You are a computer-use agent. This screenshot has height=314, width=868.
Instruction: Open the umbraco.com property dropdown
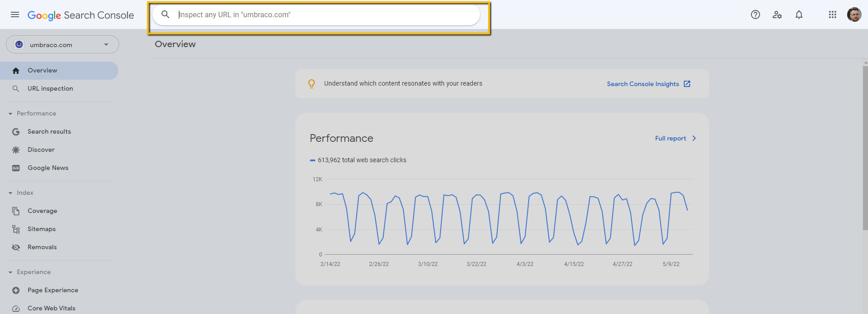pyautogui.click(x=63, y=44)
